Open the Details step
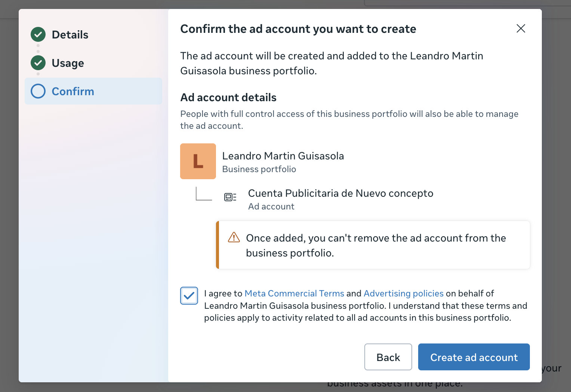The width and height of the screenshot is (571, 392). [x=70, y=35]
